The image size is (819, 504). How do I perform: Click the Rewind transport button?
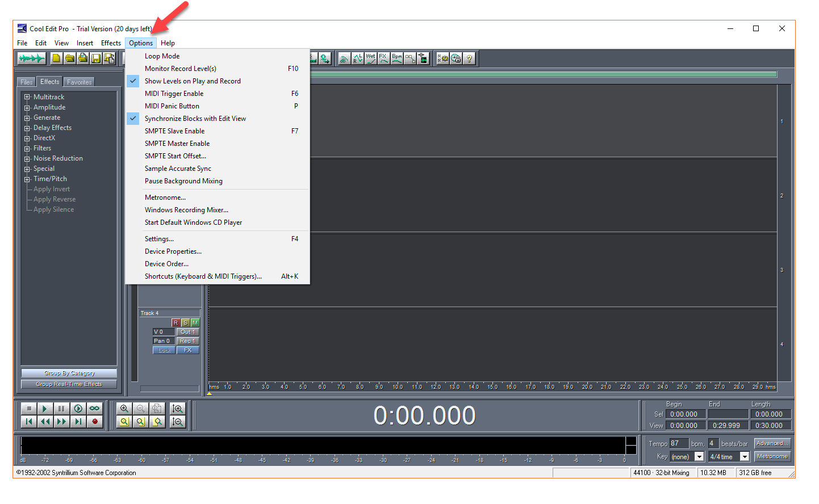(x=45, y=422)
